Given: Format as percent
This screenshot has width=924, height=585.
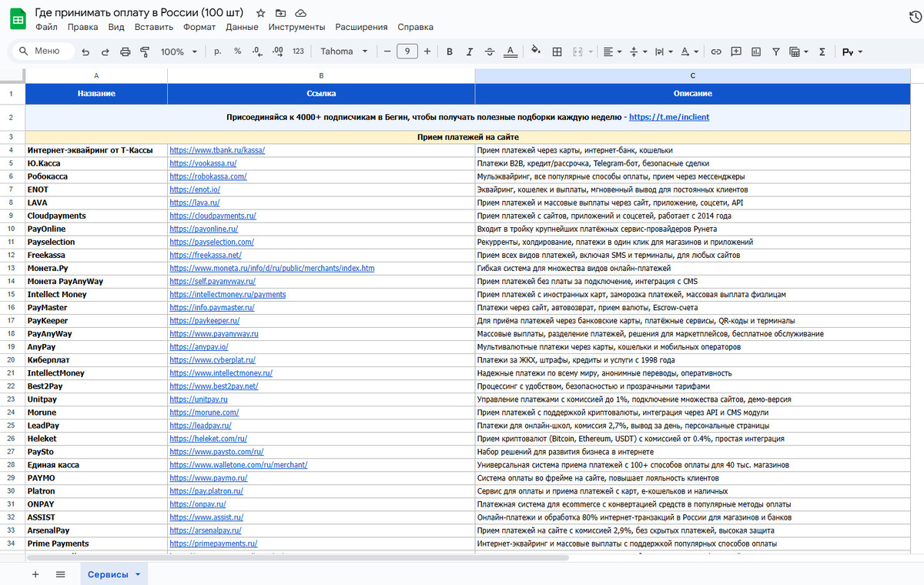Looking at the screenshot, I should (x=237, y=52).
